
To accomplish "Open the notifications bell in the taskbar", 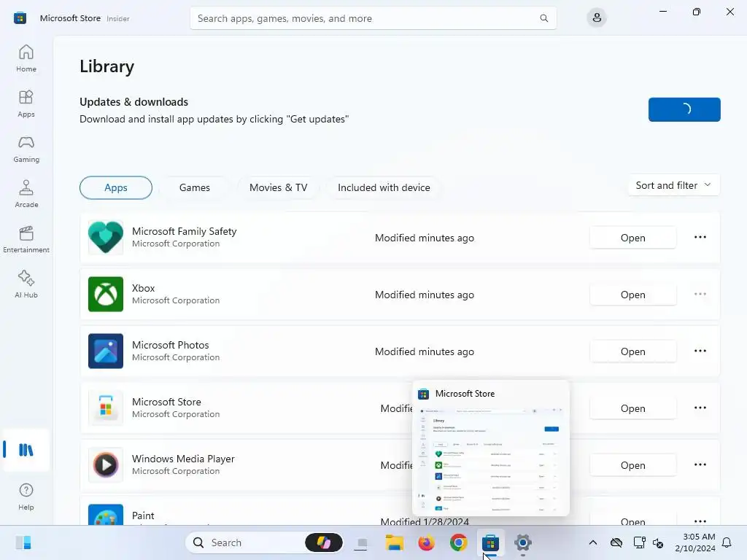I will coord(727,542).
